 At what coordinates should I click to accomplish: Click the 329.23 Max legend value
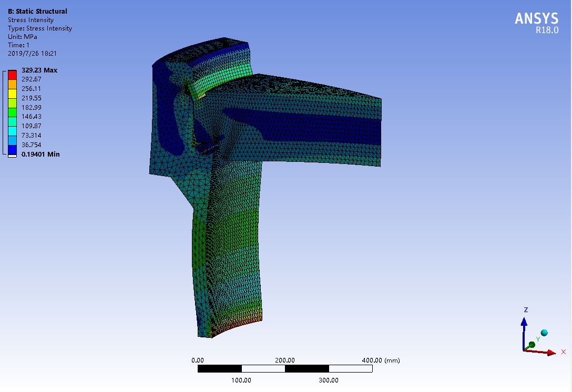(x=39, y=70)
